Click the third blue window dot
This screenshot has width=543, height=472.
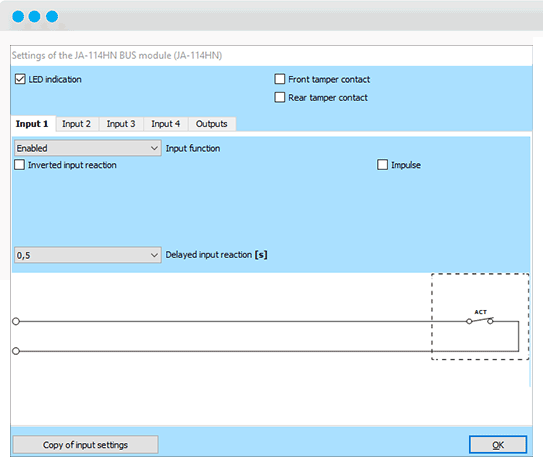click(52, 16)
